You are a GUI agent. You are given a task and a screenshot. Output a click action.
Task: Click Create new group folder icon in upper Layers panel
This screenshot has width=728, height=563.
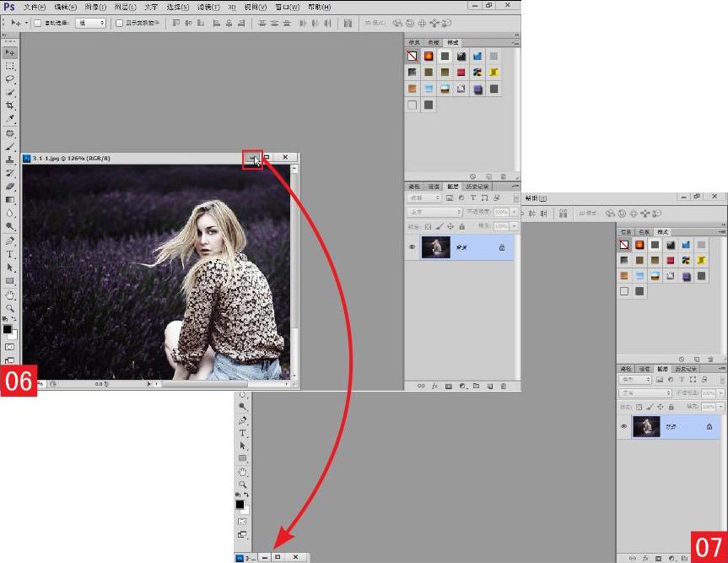pos(476,386)
